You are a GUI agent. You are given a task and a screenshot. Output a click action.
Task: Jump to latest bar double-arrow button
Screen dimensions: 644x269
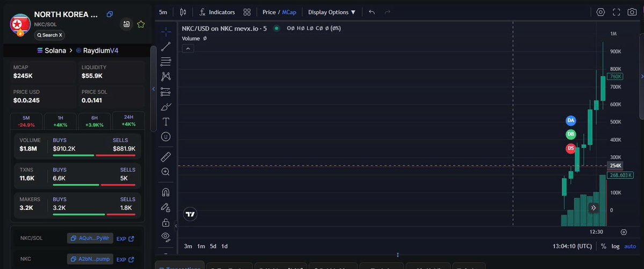point(594,208)
